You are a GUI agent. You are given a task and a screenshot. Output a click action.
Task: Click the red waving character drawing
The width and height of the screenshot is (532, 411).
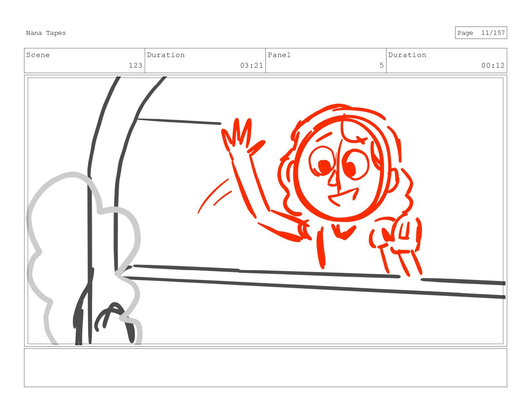click(x=310, y=190)
